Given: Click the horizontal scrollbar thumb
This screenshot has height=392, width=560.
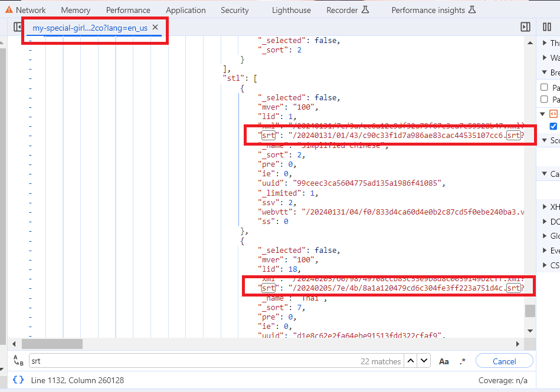Looking at the screenshot, I should pos(52,344).
